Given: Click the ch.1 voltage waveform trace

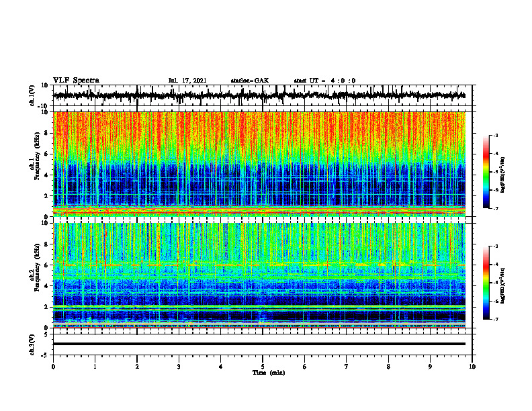Looking at the screenshot, I should (x=259, y=95).
